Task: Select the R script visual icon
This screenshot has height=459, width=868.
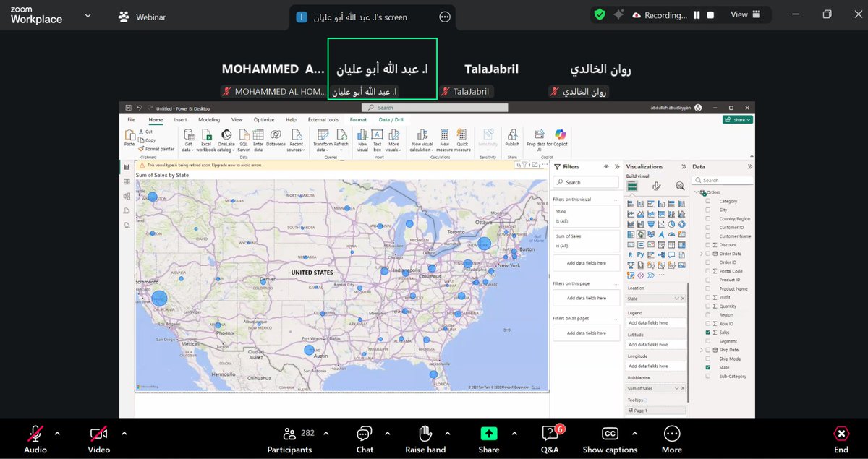Action: coord(631,254)
